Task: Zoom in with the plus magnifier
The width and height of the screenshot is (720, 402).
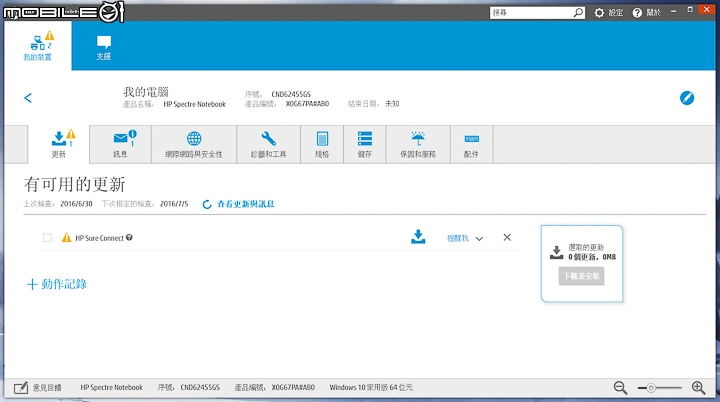Action: 698,388
